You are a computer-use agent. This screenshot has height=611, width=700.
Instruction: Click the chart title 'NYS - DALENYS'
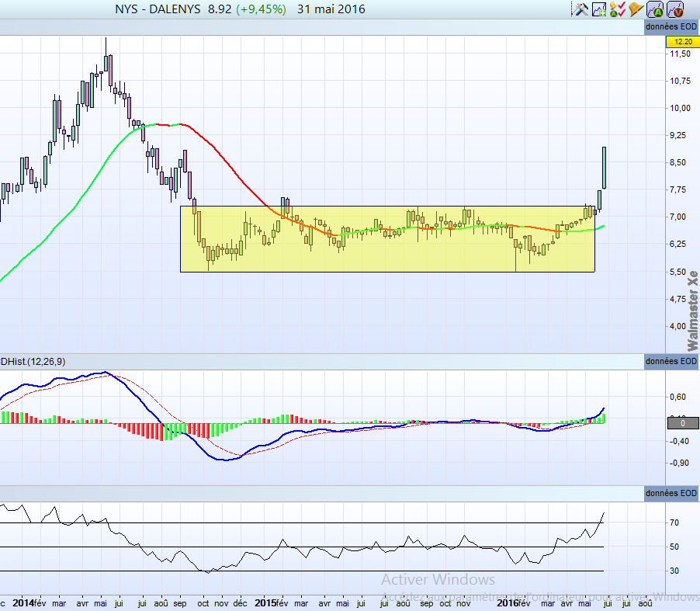(x=158, y=9)
